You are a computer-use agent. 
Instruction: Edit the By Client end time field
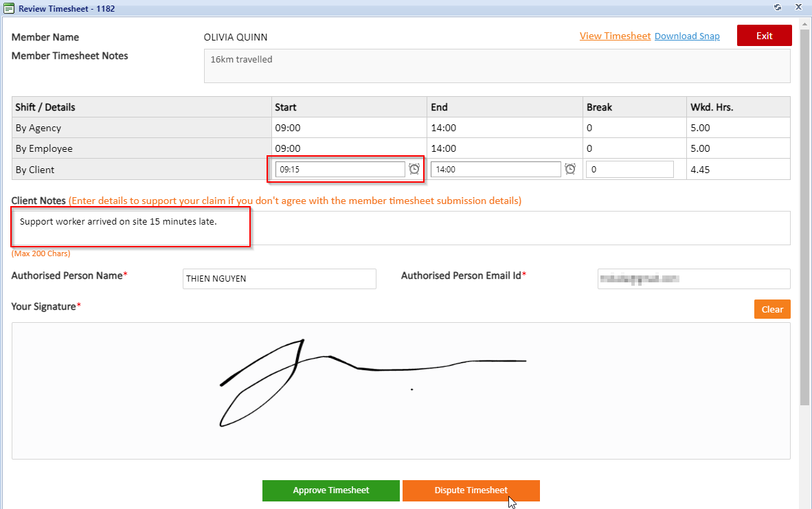495,169
